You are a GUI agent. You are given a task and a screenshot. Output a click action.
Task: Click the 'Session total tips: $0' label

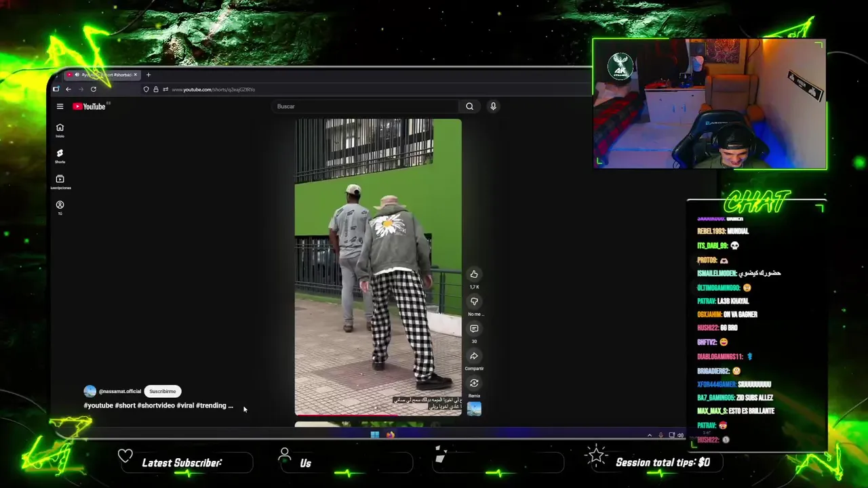click(x=663, y=463)
